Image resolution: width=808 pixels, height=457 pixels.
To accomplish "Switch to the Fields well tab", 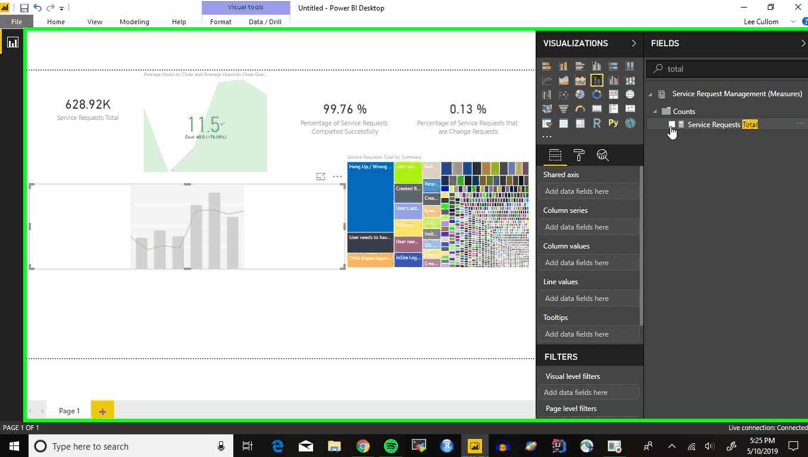I will pyautogui.click(x=555, y=155).
